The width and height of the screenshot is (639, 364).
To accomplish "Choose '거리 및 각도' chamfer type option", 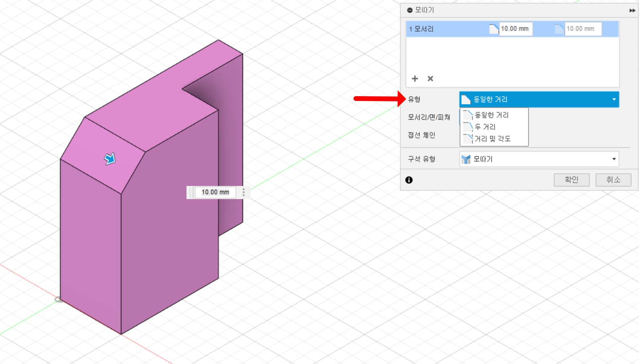I will click(x=494, y=139).
